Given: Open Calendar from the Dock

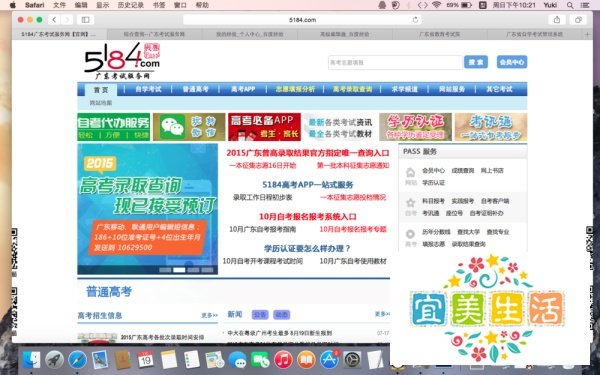Looking at the screenshot, I should 145,360.
